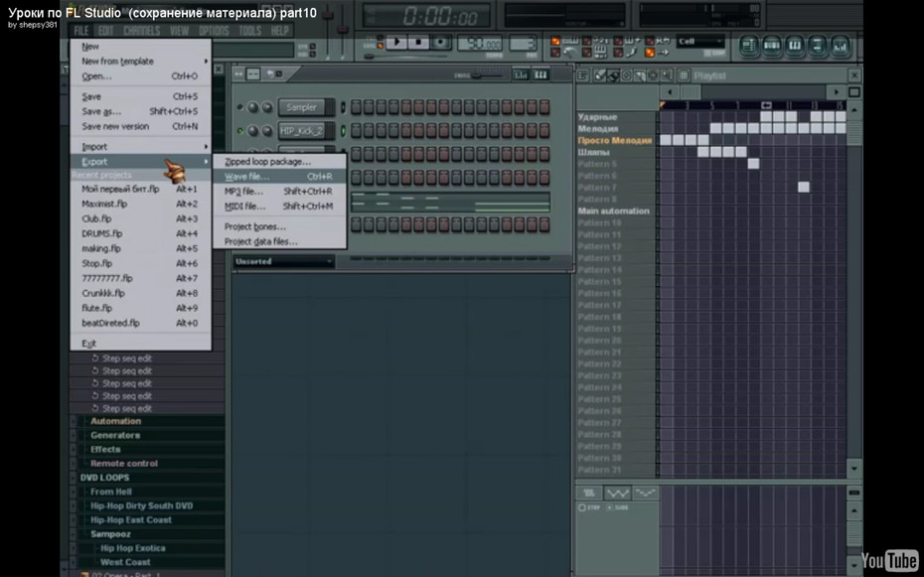
Task: Click the Play button in transport
Action: tap(397, 43)
